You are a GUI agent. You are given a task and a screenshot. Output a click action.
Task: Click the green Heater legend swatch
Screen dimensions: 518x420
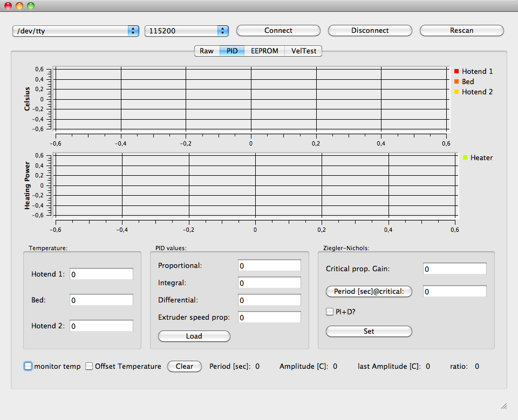tap(465, 157)
